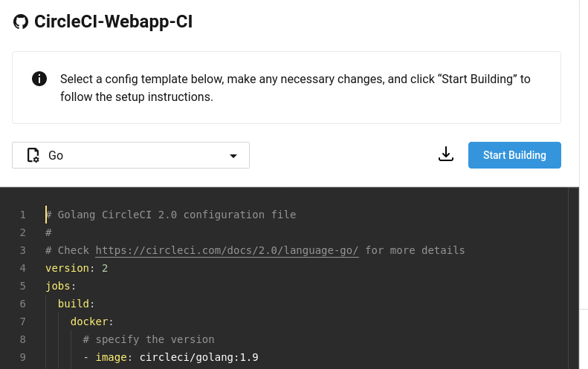Click the 'Select a config template' instruction text

pos(295,88)
